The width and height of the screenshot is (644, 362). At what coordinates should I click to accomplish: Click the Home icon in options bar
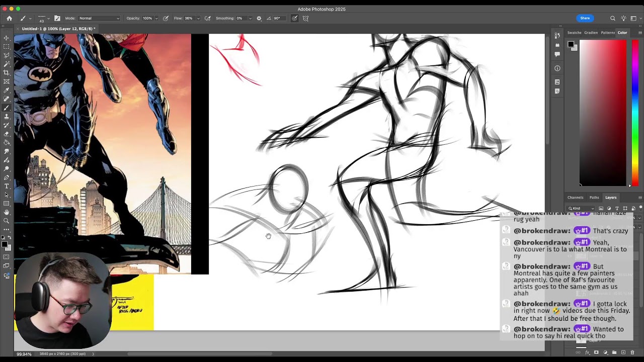click(x=9, y=18)
